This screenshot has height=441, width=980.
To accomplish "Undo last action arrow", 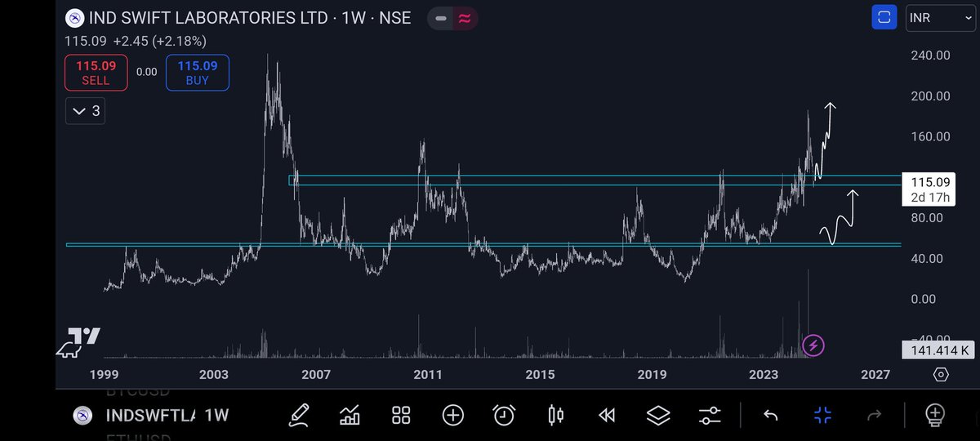I will pyautogui.click(x=770, y=415).
